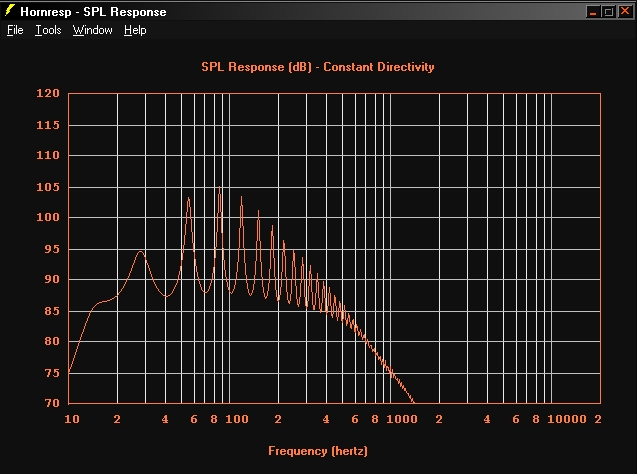Click the 70 dB axis label
637x474 pixels.
[x=52, y=403]
